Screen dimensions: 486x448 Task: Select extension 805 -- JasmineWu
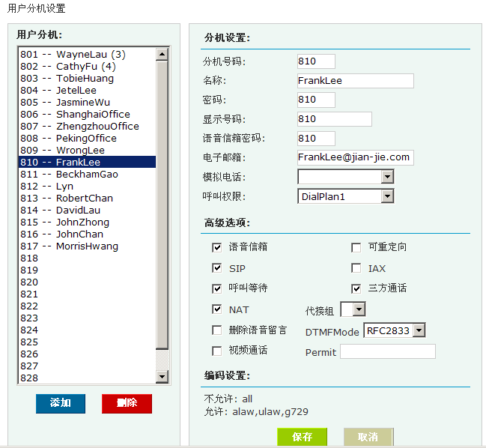point(87,103)
